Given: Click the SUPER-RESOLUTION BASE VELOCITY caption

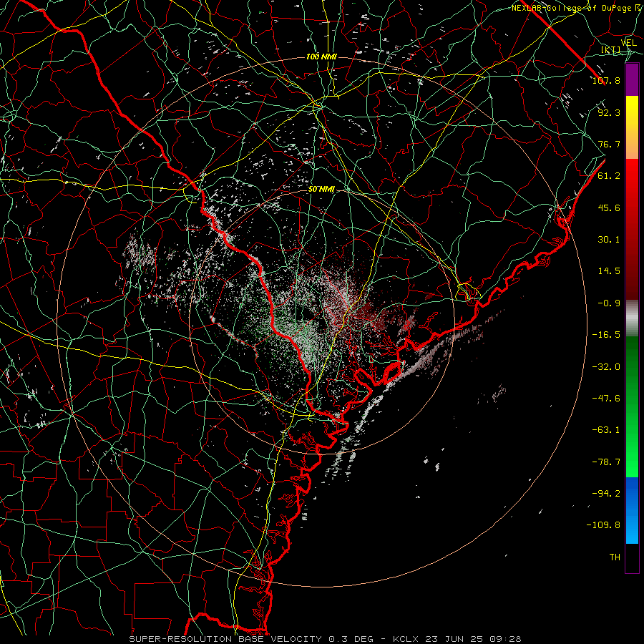Looking at the screenshot, I should [x=225, y=639].
